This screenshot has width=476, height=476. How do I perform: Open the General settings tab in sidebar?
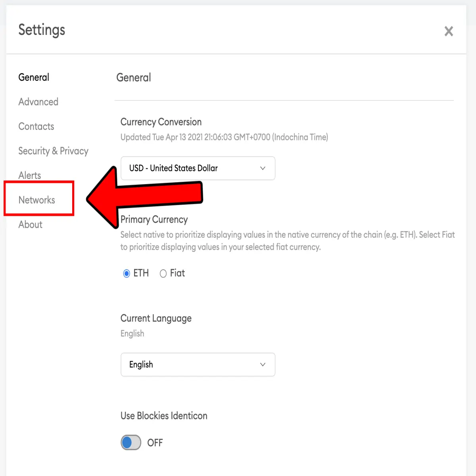click(x=34, y=77)
